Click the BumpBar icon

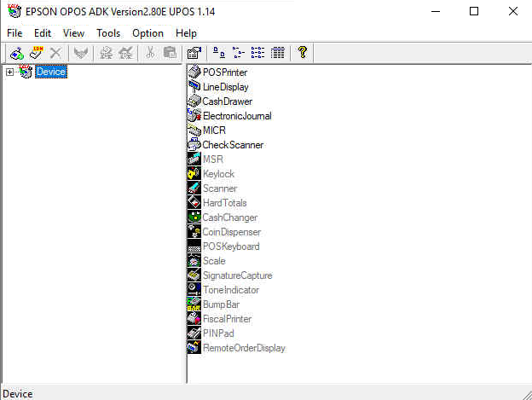coord(194,304)
